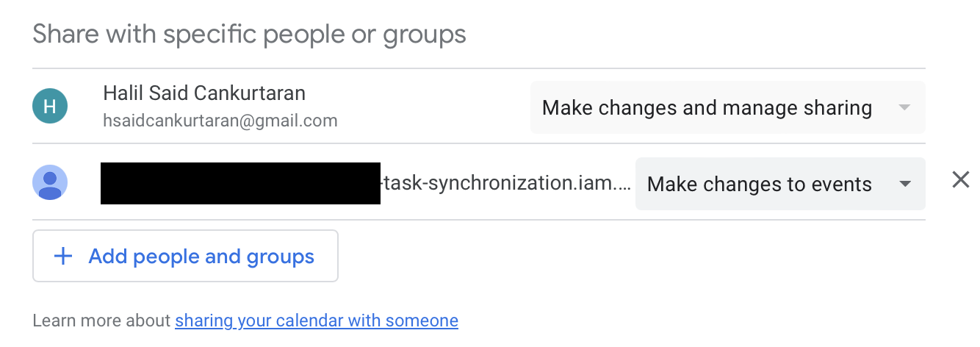
Task: Click the Make changes and manage sharing label text
Action: coord(707,108)
